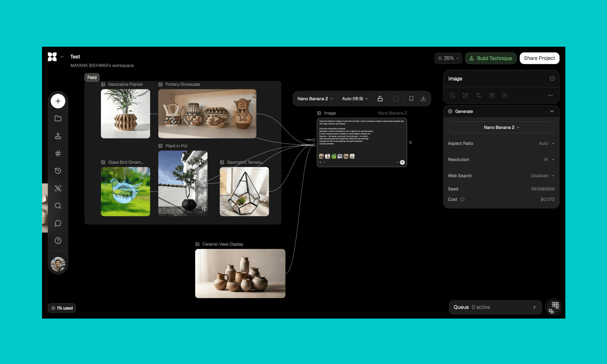Image resolution: width=607 pixels, height=364 pixels.
Task: Select the Glass Bird Ornament image thumbnail
Action: tap(126, 192)
